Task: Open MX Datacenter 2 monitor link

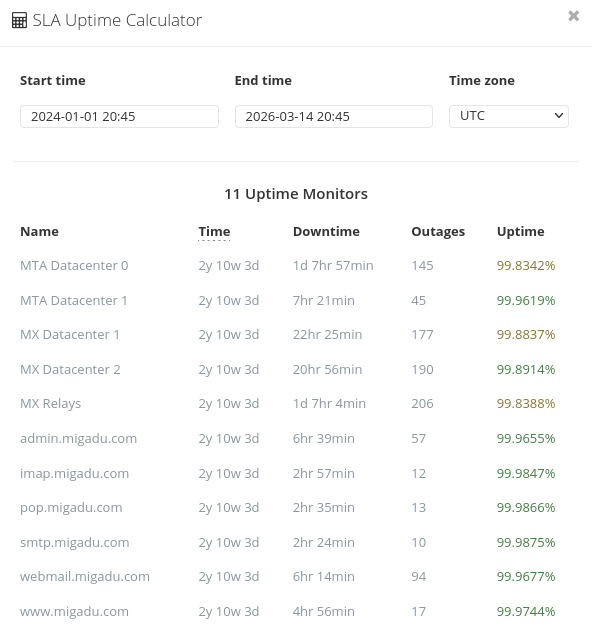Action: (x=70, y=370)
